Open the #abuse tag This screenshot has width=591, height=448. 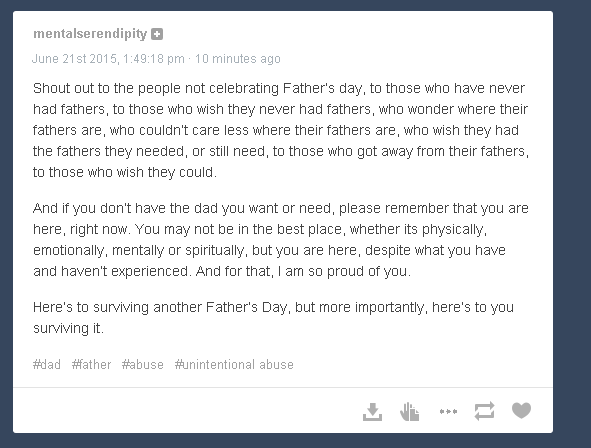pyautogui.click(x=142, y=365)
